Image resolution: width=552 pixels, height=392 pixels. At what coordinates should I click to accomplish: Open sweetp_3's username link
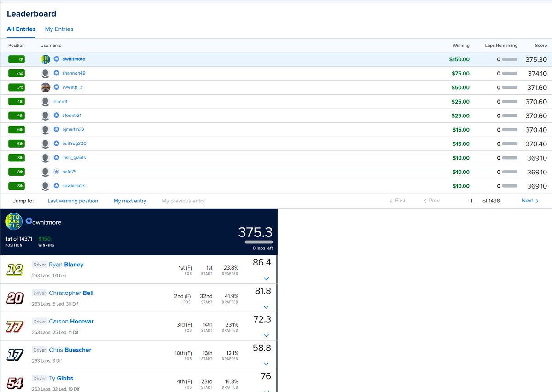coord(72,87)
